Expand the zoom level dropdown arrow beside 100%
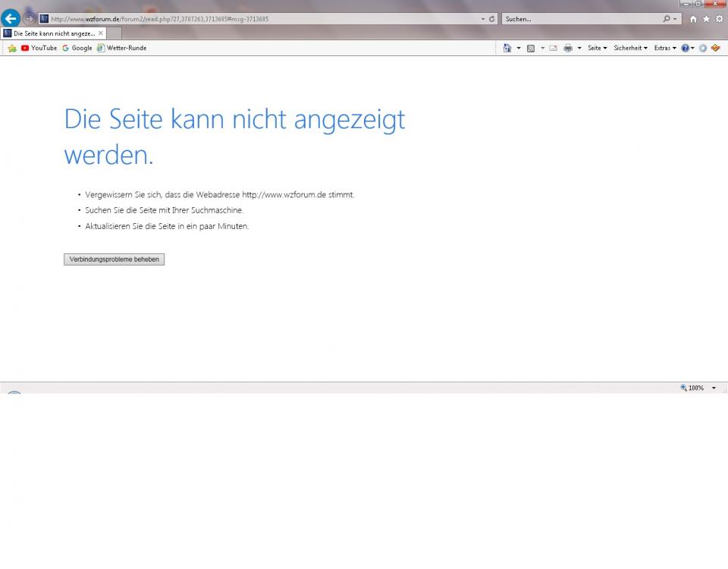This screenshot has width=728, height=569. click(x=714, y=388)
